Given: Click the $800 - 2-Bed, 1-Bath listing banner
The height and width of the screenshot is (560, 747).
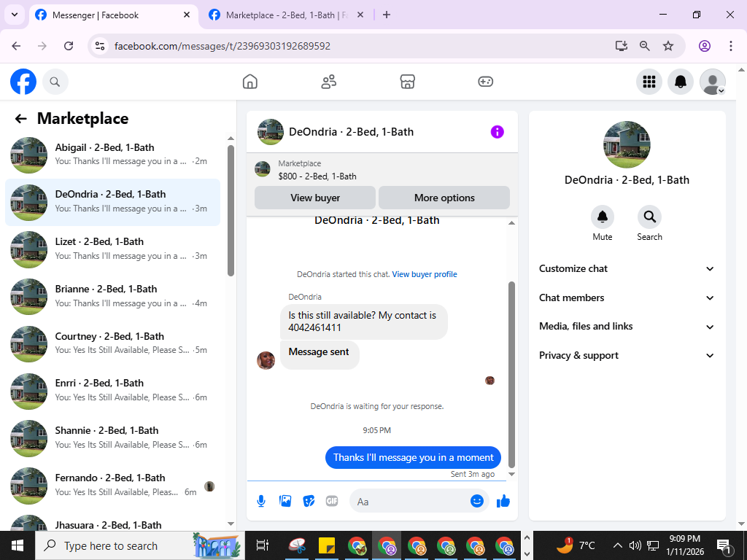Looking at the screenshot, I should 382,170.
